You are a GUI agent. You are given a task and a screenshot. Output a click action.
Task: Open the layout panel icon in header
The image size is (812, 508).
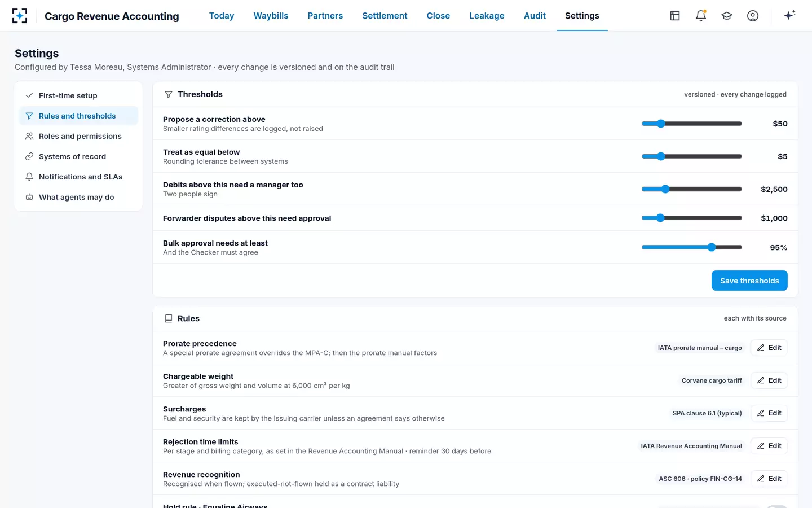675,16
